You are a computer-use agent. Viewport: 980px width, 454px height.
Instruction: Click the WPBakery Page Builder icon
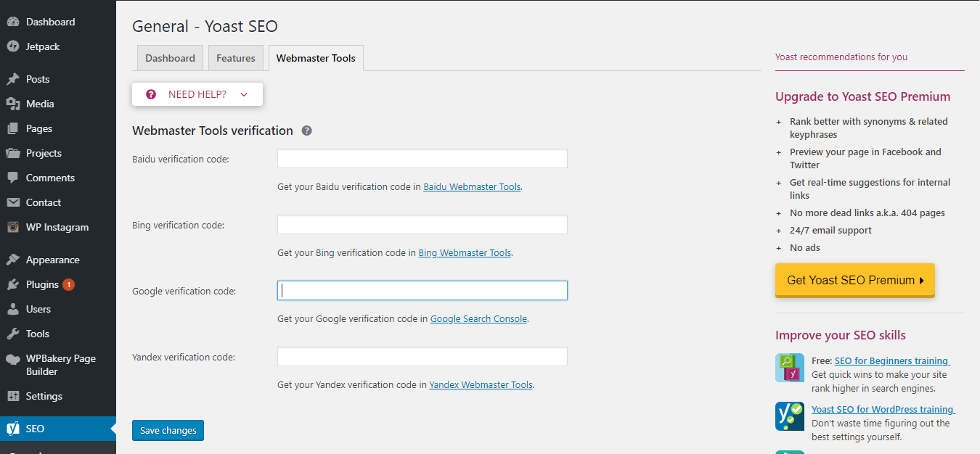[13, 358]
